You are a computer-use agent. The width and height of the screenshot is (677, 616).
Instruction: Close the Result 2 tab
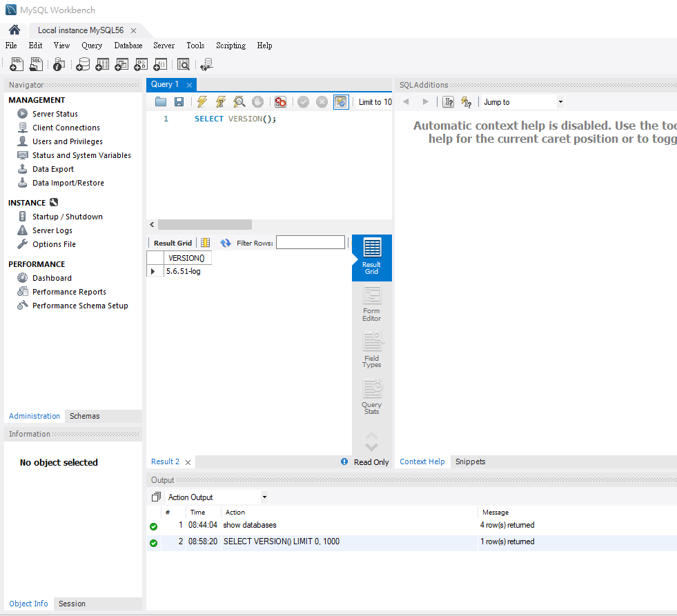pyautogui.click(x=188, y=462)
